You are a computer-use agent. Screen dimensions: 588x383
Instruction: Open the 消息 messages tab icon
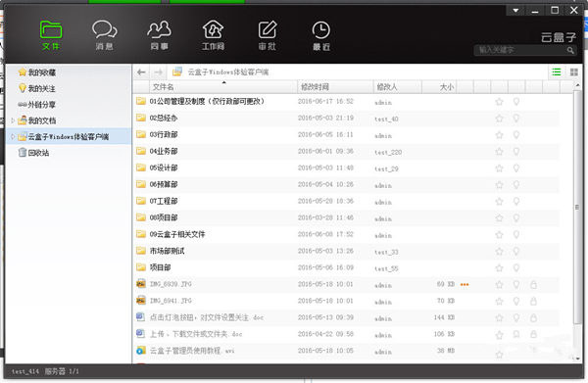click(104, 30)
